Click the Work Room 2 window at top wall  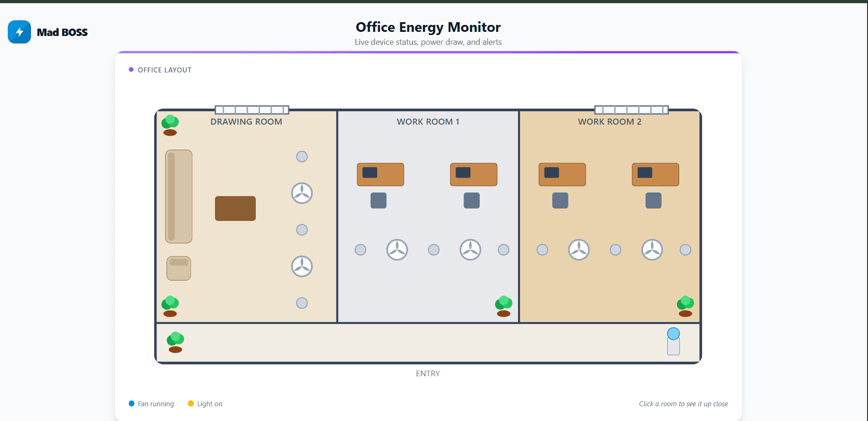(632, 110)
